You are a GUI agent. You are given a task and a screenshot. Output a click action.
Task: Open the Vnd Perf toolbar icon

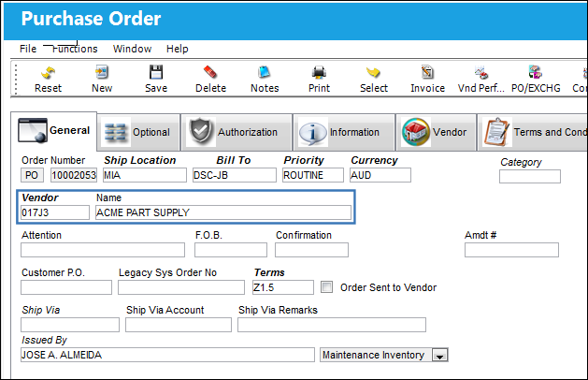(481, 72)
